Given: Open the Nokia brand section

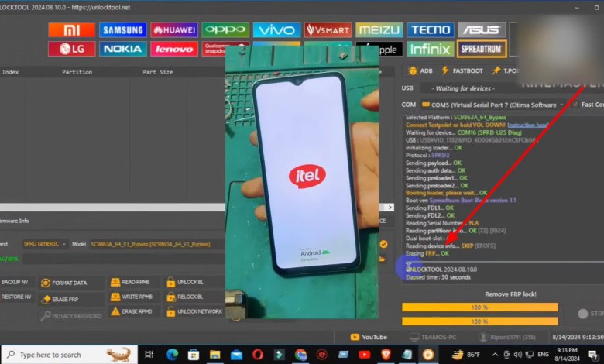Looking at the screenshot, I should click(x=122, y=49).
